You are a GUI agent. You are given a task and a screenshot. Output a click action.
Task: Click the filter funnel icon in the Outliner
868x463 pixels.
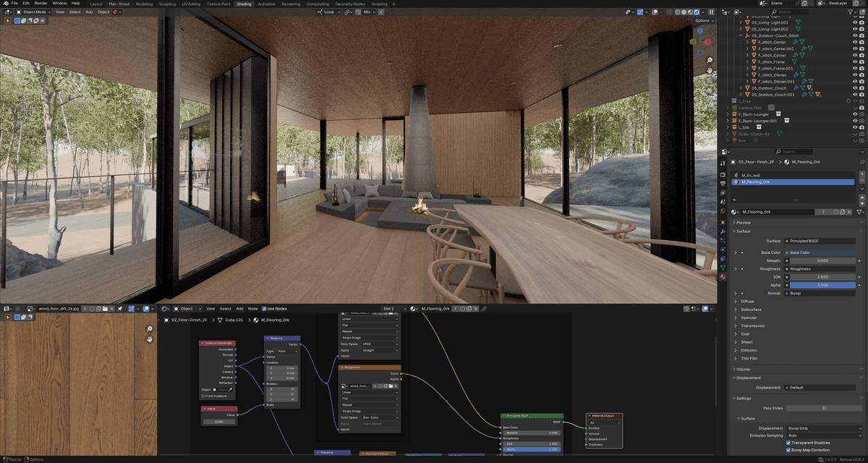click(850, 12)
